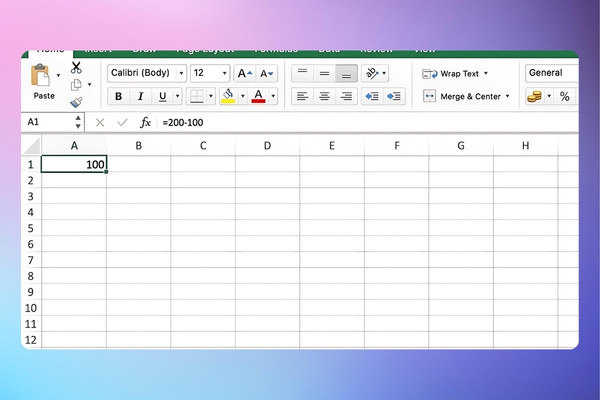This screenshot has height=400, width=600.
Task: Toggle Italic formatting
Action: pyautogui.click(x=140, y=96)
